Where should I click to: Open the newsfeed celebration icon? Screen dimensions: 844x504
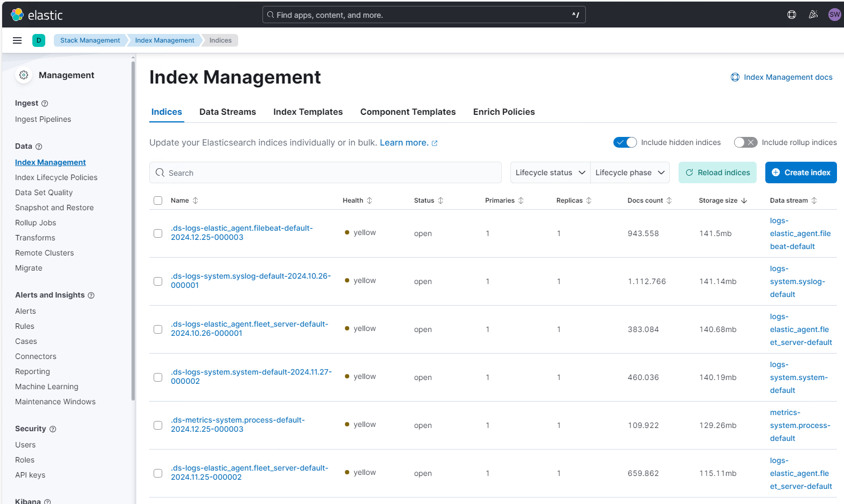tap(813, 15)
